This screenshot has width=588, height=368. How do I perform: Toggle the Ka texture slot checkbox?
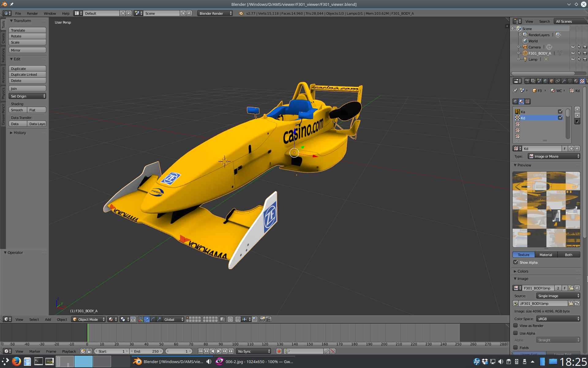coord(560,112)
